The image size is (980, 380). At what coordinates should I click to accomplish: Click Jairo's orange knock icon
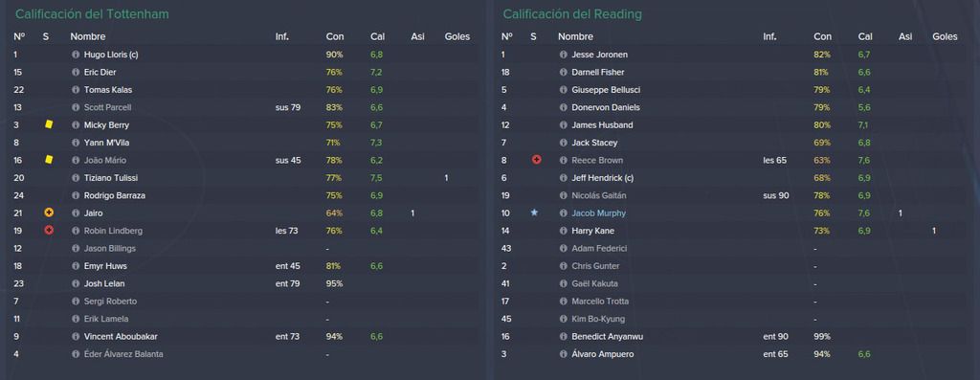click(x=49, y=213)
